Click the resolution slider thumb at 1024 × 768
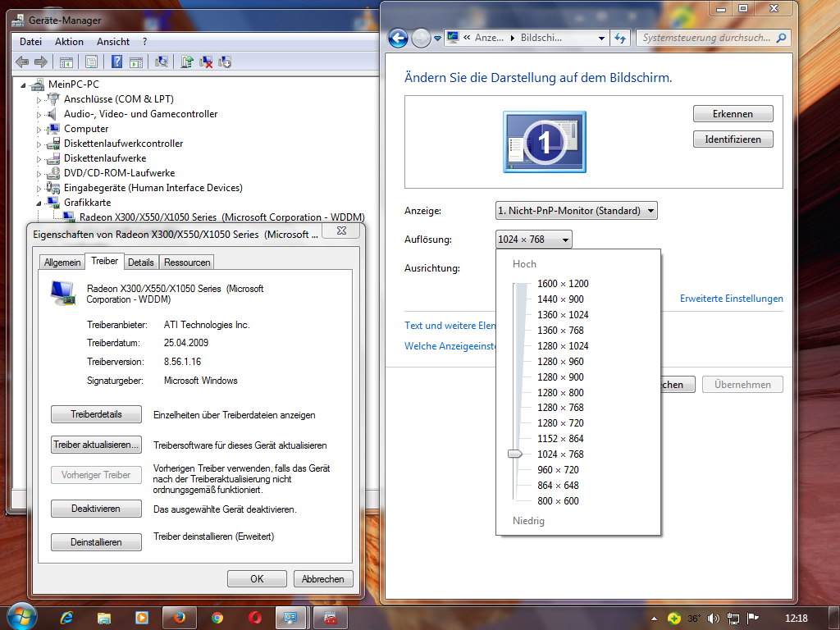840x630 pixels. 515,454
